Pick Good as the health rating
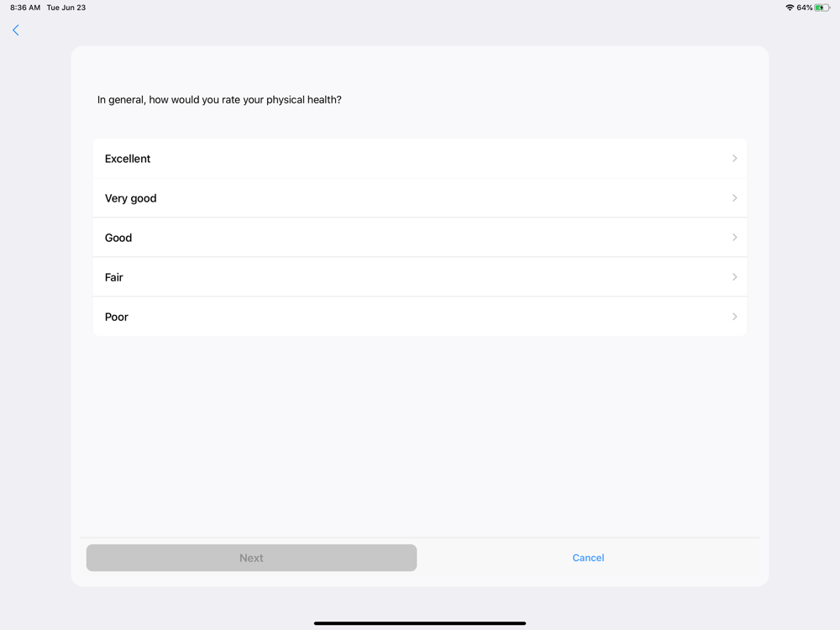 coord(118,238)
